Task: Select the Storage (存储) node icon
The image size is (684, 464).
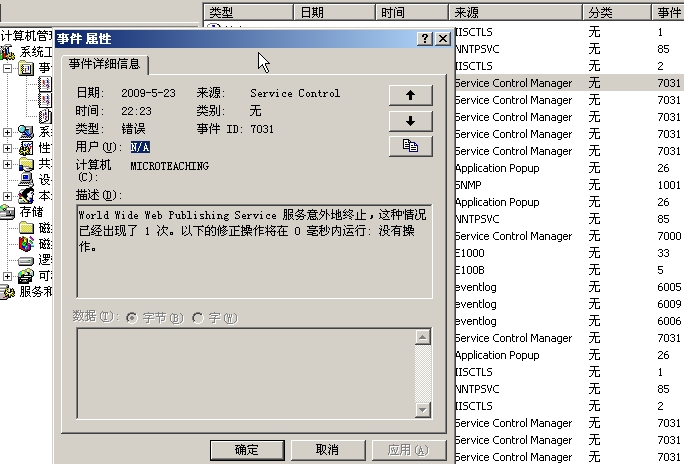Action: (7, 212)
